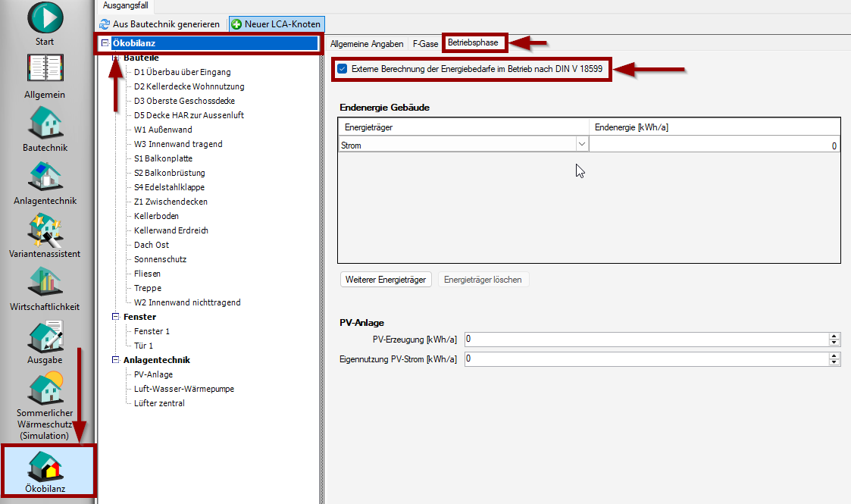Collapse the Fenster tree node
The height and width of the screenshot is (504, 851).
tap(116, 317)
